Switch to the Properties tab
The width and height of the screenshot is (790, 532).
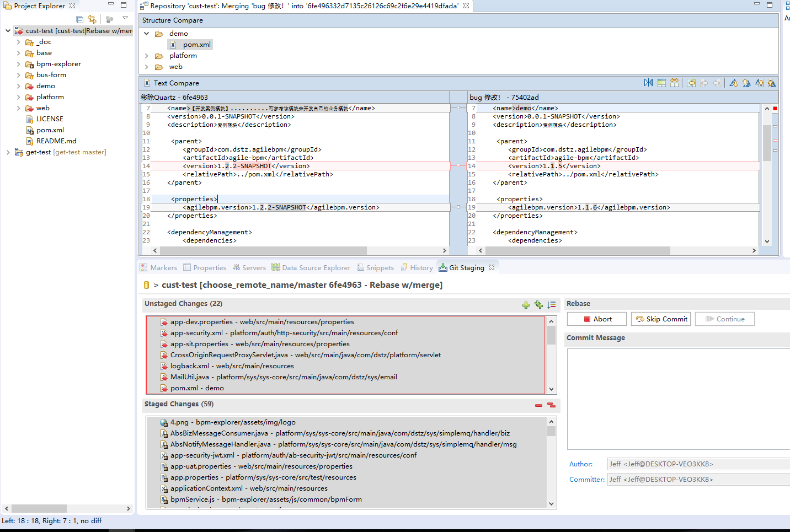coord(205,267)
